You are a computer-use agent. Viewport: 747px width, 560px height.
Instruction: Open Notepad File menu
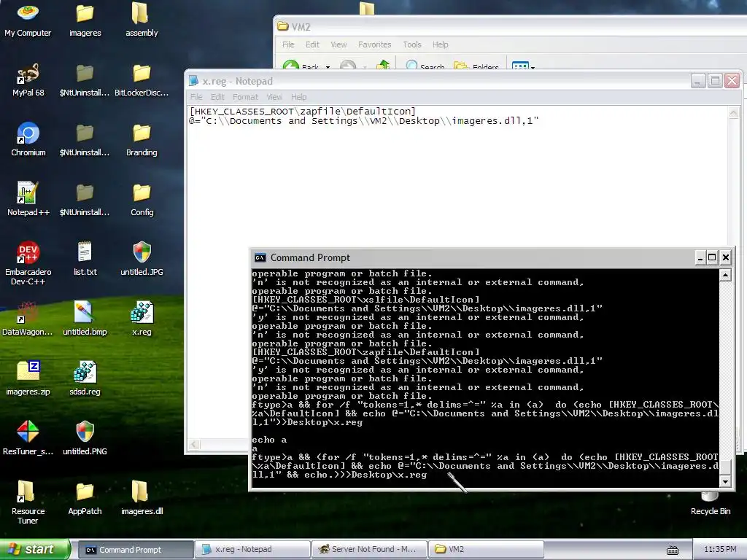pos(196,97)
